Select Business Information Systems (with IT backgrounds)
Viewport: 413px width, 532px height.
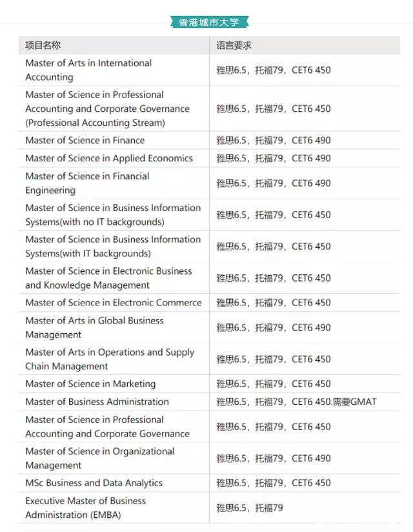tap(113, 246)
